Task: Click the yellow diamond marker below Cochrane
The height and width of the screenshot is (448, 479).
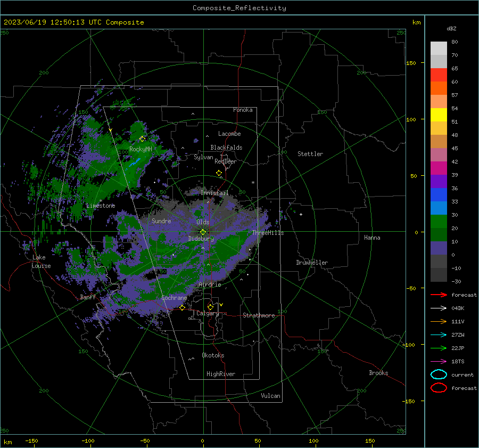Action: (183, 308)
